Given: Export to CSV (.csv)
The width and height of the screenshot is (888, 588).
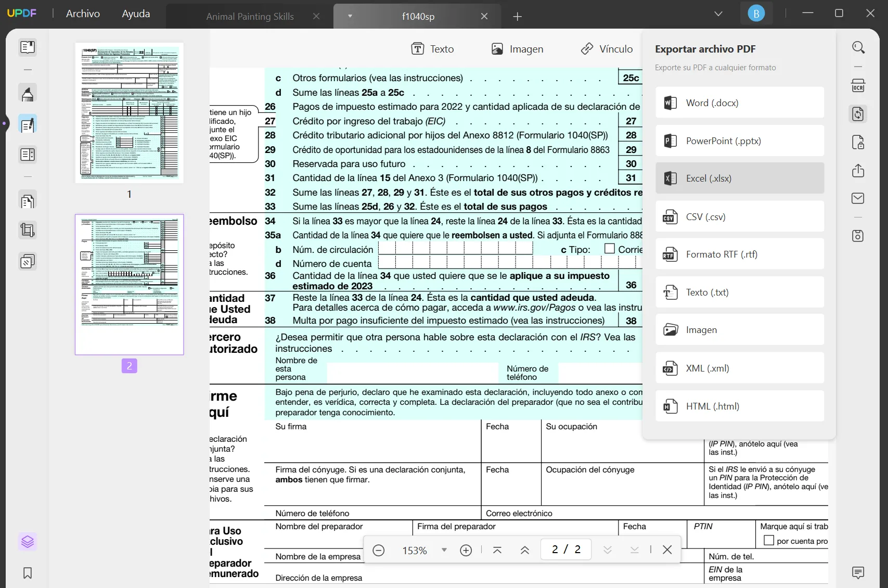Looking at the screenshot, I should (740, 216).
